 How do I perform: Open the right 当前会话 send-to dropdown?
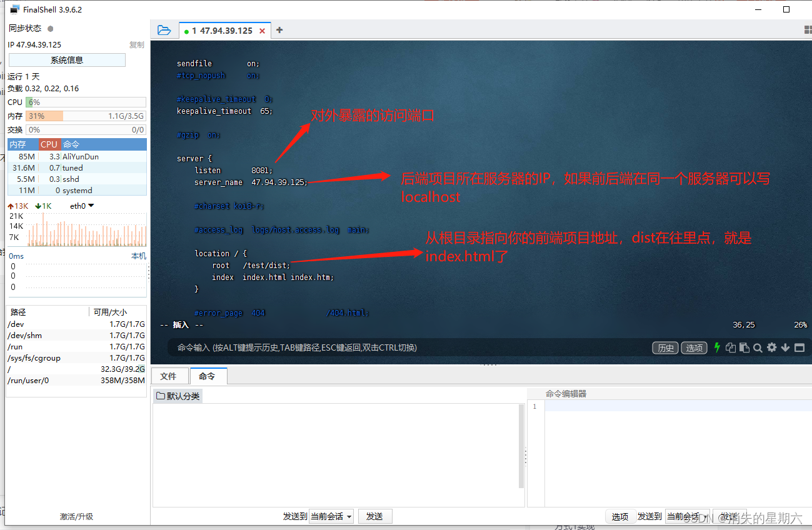click(688, 517)
